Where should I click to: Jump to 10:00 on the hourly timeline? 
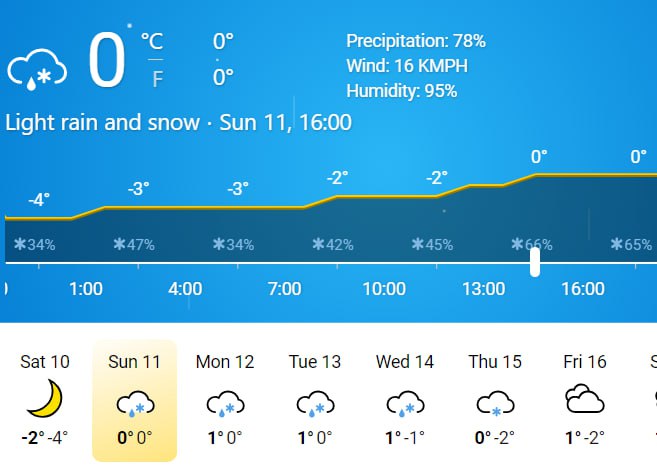(384, 289)
